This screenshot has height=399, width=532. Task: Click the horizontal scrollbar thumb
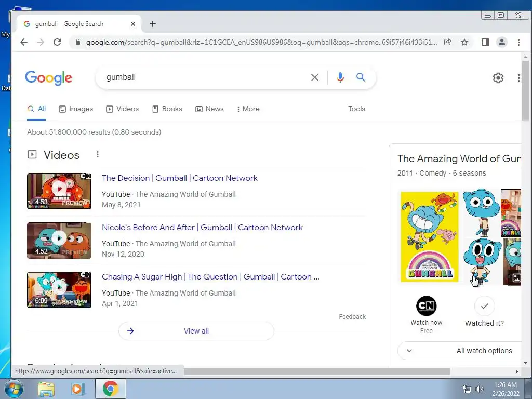click(x=317, y=371)
